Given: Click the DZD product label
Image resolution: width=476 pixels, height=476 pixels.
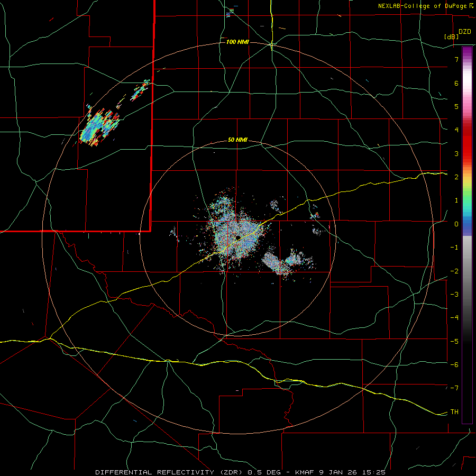Looking at the screenshot, I should [465, 32].
